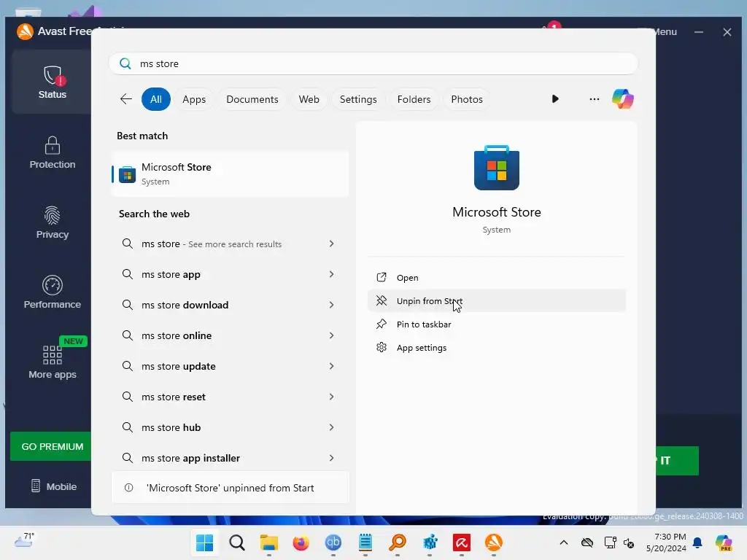Viewport: 747px width, 560px height.
Task: Select the All filter tab
Action: pyautogui.click(x=156, y=99)
